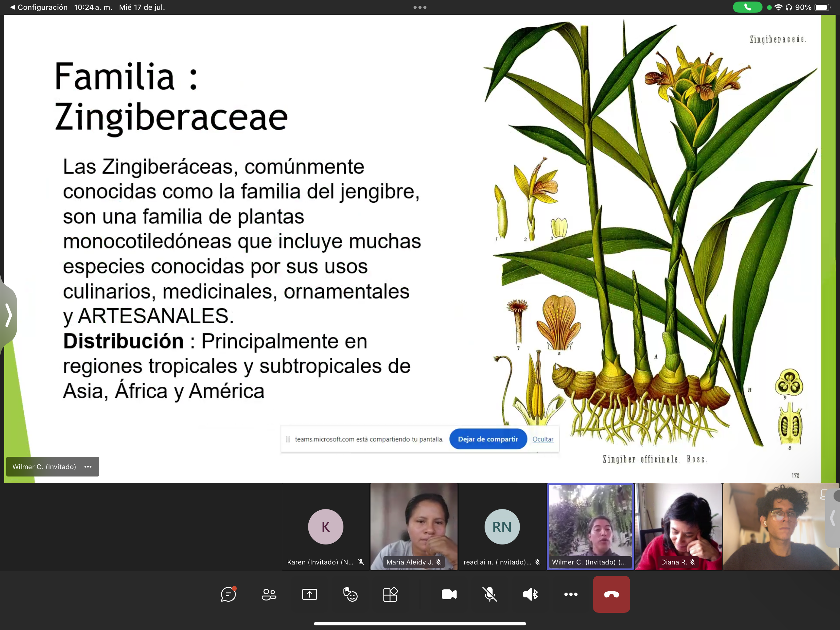
Task: Tap the home indicator bar at bottom
Action: click(420, 624)
